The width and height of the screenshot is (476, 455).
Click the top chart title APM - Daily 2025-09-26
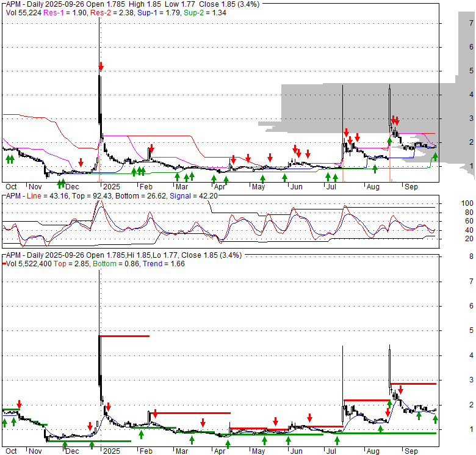(45, 4)
